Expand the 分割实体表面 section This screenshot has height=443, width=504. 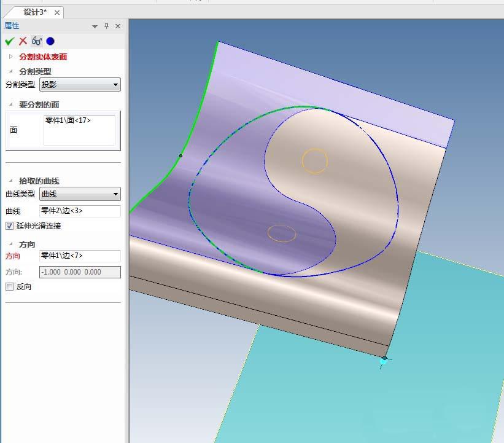11,57
